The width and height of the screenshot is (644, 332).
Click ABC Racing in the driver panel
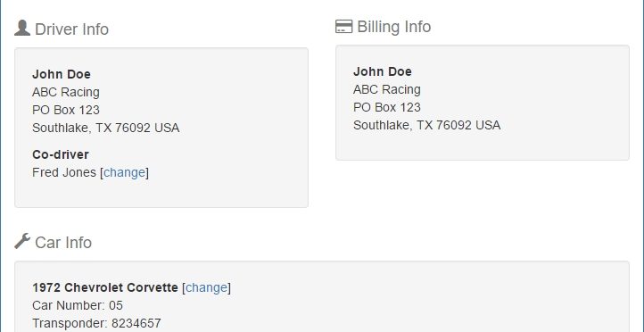pos(66,92)
